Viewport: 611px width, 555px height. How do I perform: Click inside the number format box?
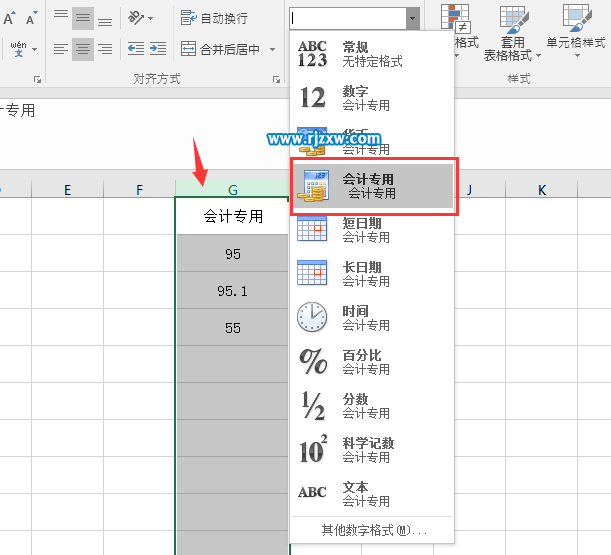click(348, 18)
